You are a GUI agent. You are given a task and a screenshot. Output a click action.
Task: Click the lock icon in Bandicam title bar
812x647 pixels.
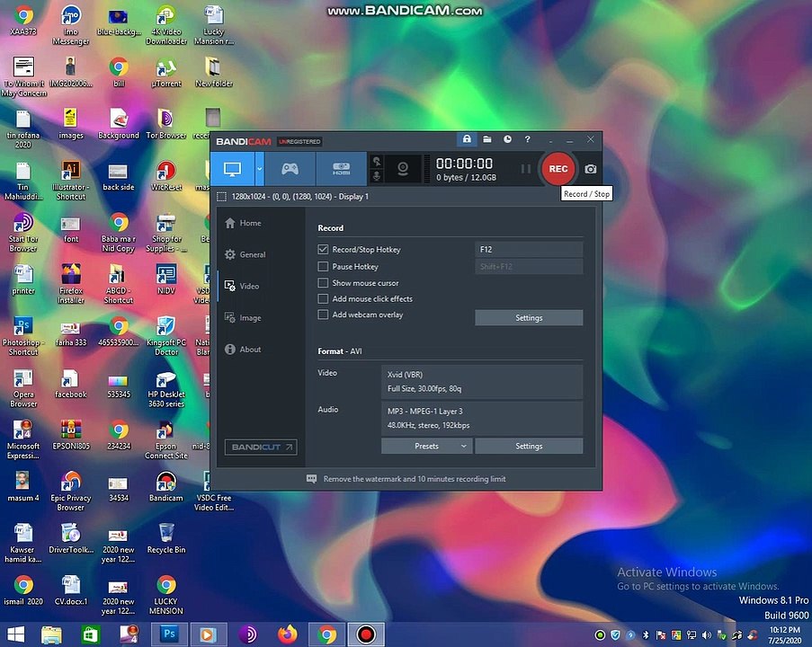[x=467, y=139]
